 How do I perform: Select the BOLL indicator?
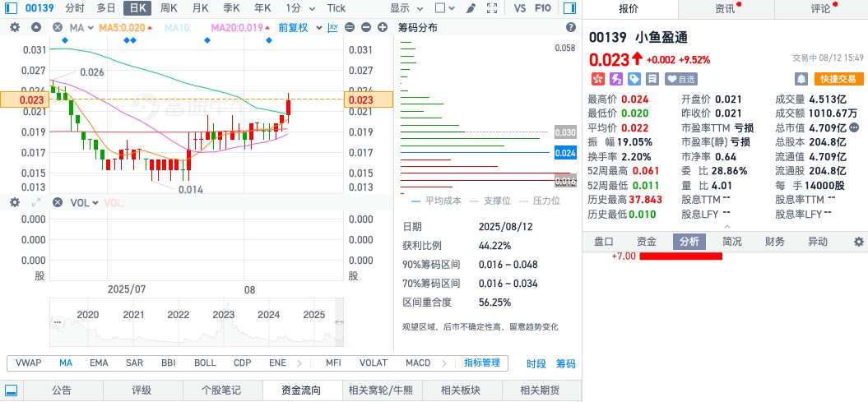click(206, 363)
